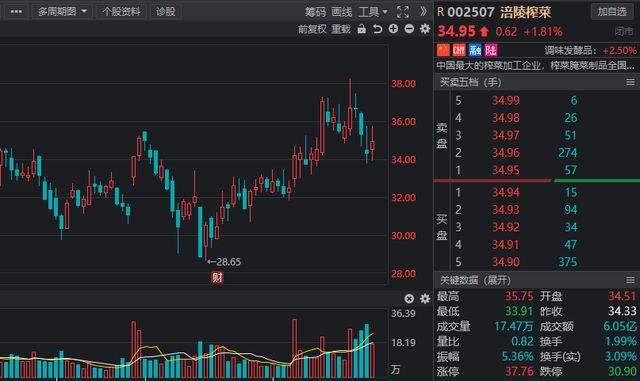This screenshot has height=381, width=640.
Task: Open 诊股 tab
Action: [x=166, y=11]
